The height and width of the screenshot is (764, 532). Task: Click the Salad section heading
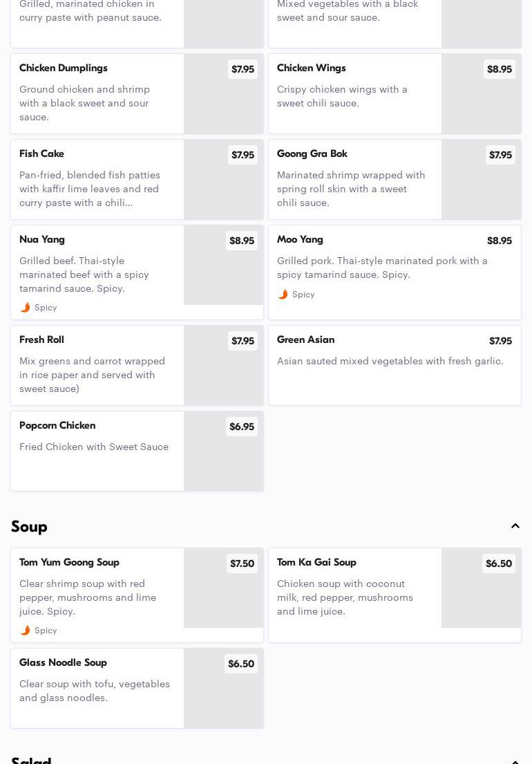tap(31, 759)
